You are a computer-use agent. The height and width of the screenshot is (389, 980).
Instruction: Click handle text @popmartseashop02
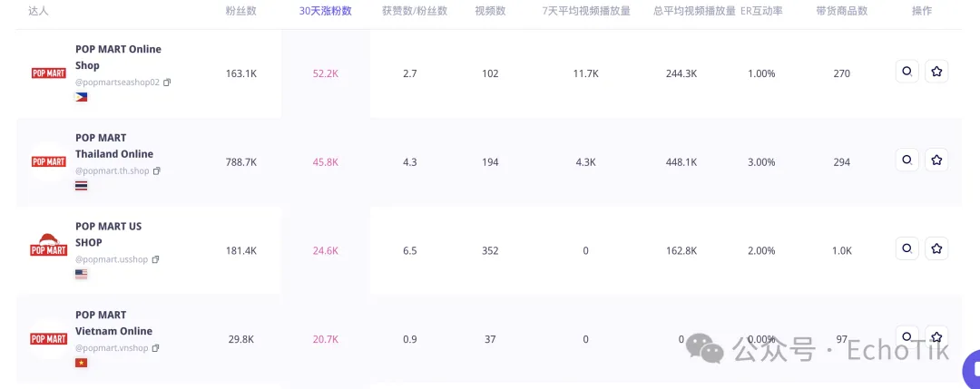click(x=117, y=83)
